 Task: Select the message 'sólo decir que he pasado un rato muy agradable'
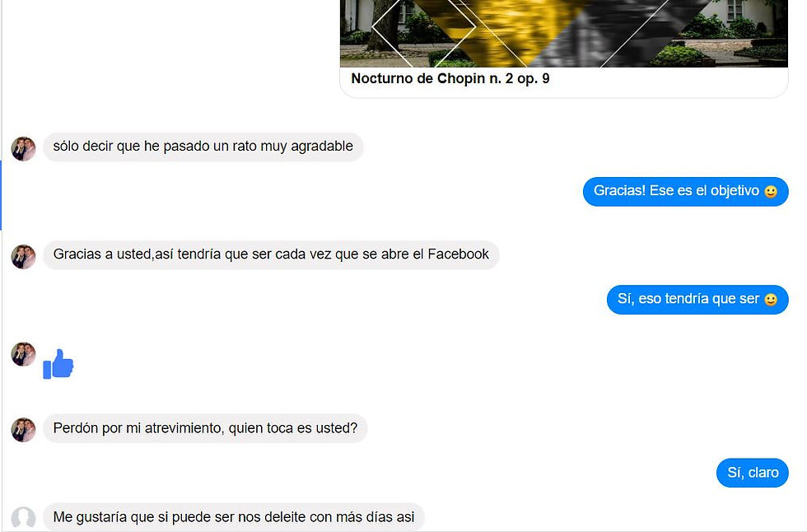203,147
